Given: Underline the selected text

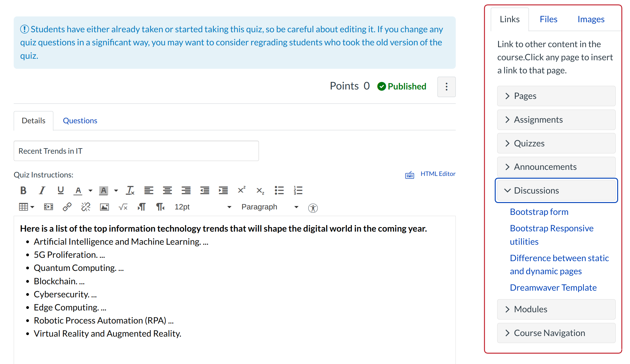Looking at the screenshot, I should pyautogui.click(x=61, y=191).
